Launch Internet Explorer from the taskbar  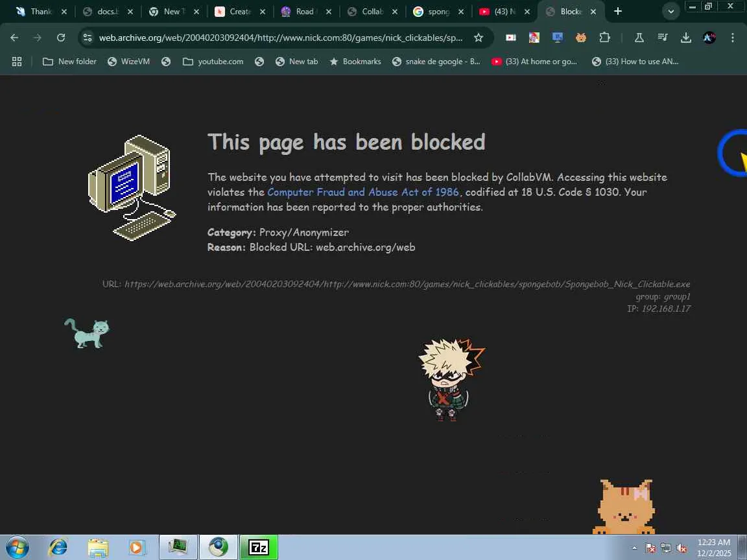click(x=58, y=548)
